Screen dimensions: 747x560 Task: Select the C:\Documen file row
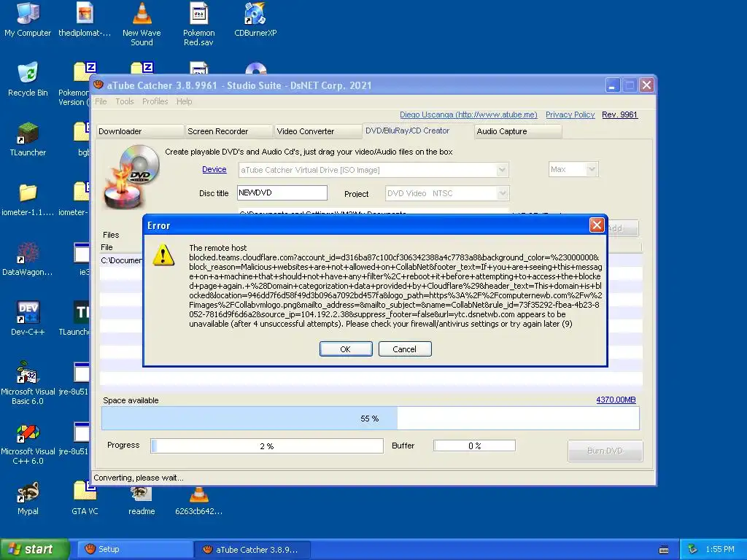[122, 260]
